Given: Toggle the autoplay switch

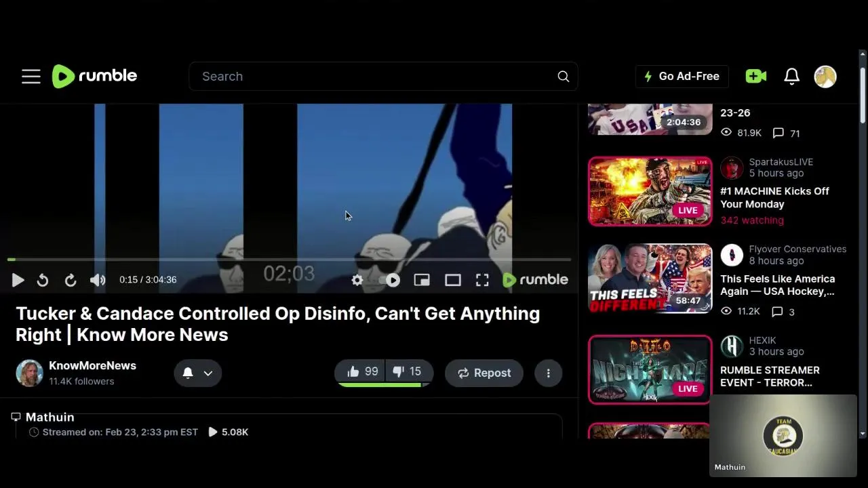Looking at the screenshot, I should (390, 280).
